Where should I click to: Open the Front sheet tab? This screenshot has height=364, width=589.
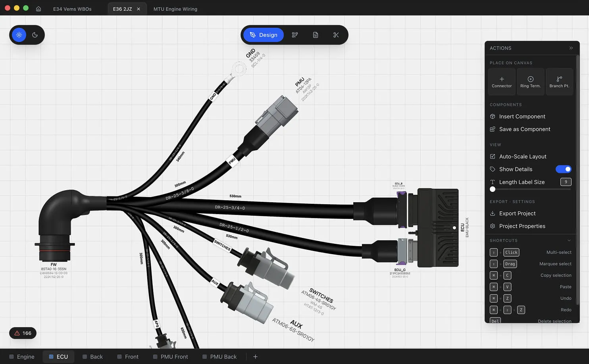click(x=128, y=357)
